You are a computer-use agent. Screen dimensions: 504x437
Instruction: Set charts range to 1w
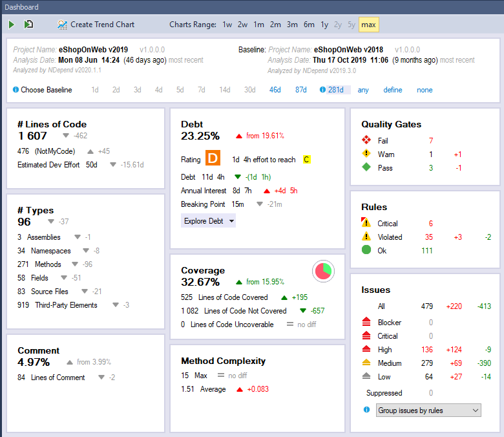click(x=227, y=25)
